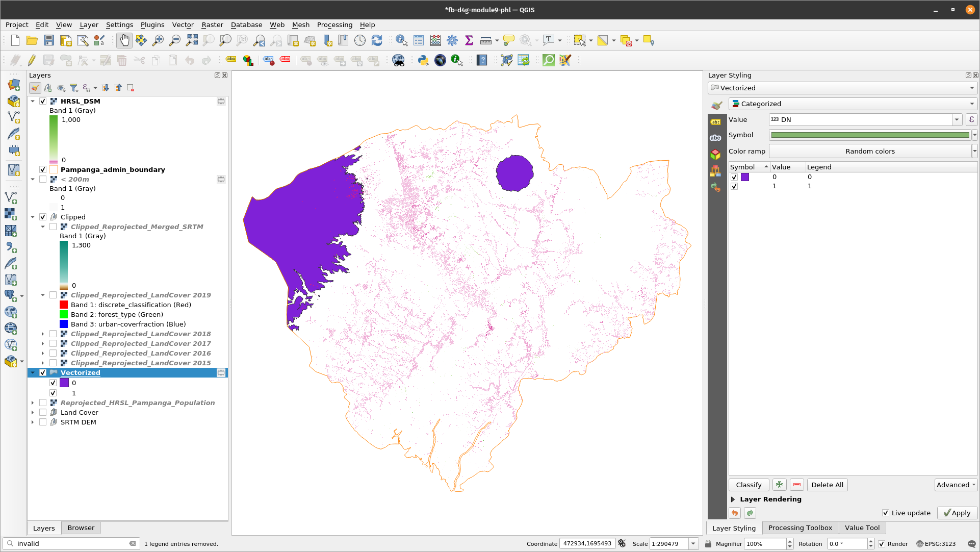The width and height of the screenshot is (980, 552).
Task: Uncheck the Clipped_Reprojected_LandCover 2019 layer
Action: [53, 294]
